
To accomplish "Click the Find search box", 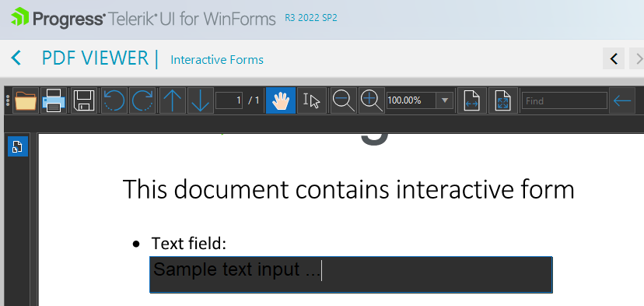I will tap(565, 100).
